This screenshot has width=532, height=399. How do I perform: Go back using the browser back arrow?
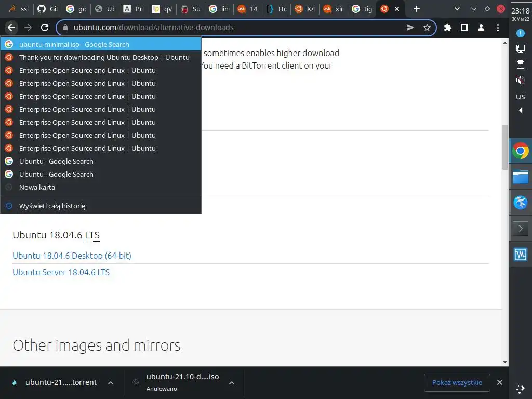[11, 28]
